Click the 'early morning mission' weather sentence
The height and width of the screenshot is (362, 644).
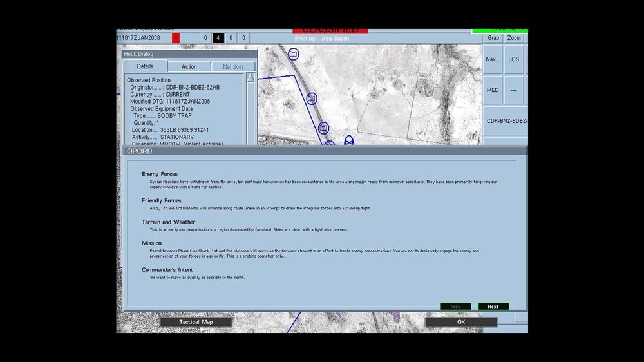[x=249, y=230]
